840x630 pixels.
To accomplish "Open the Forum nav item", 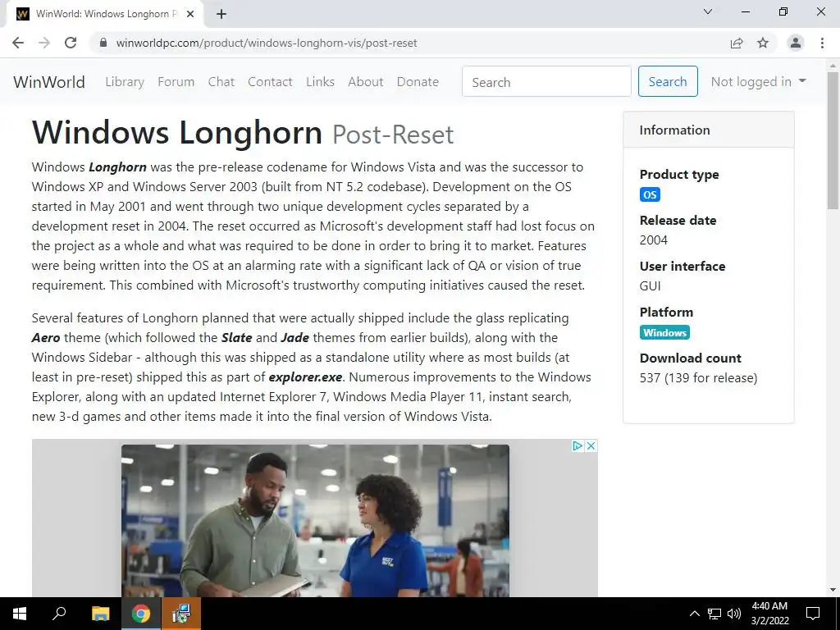I will tap(176, 82).
